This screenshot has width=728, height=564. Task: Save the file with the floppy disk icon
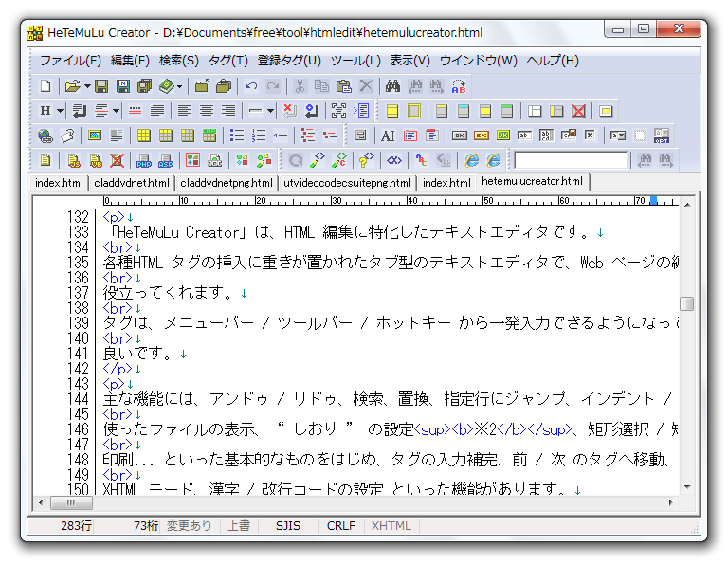coord(101,86)
